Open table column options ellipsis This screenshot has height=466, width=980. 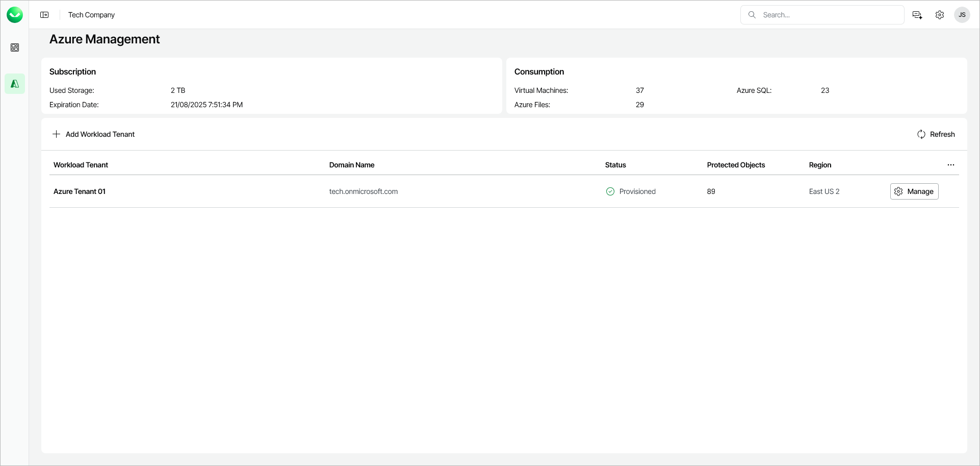point(951,165)
